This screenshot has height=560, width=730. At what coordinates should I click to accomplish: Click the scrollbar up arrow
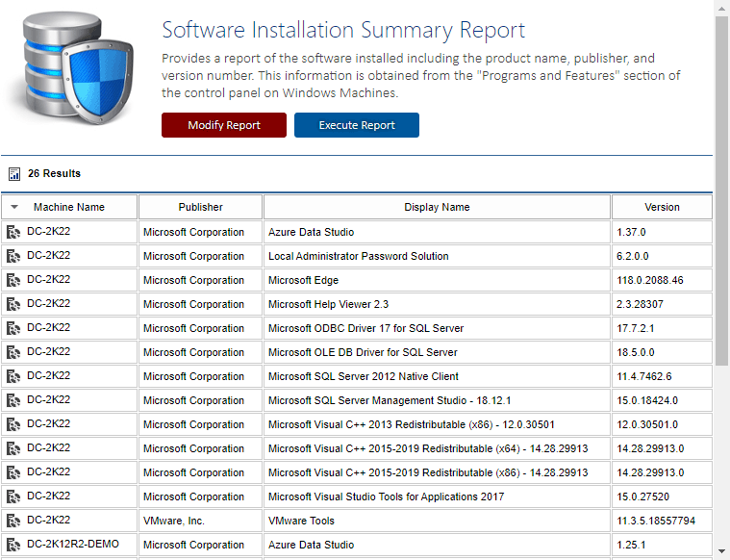[721, 8]
